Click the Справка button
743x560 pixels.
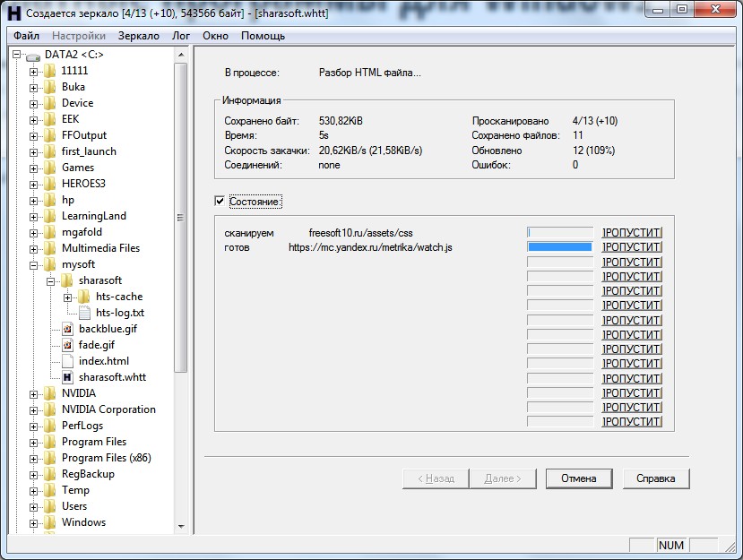click(656, 478)
